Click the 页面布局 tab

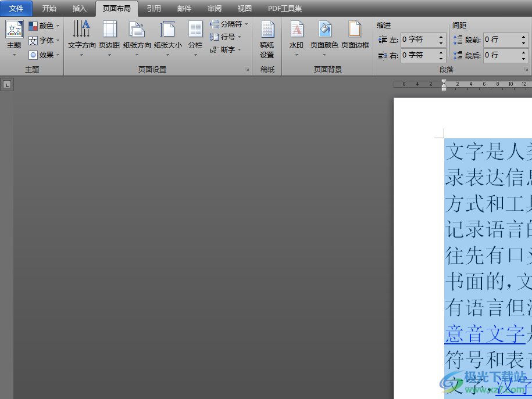point(117,9)
